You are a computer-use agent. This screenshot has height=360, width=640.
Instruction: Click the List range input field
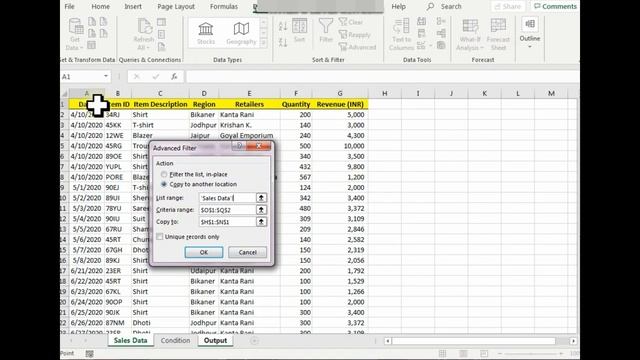point(227,198)
